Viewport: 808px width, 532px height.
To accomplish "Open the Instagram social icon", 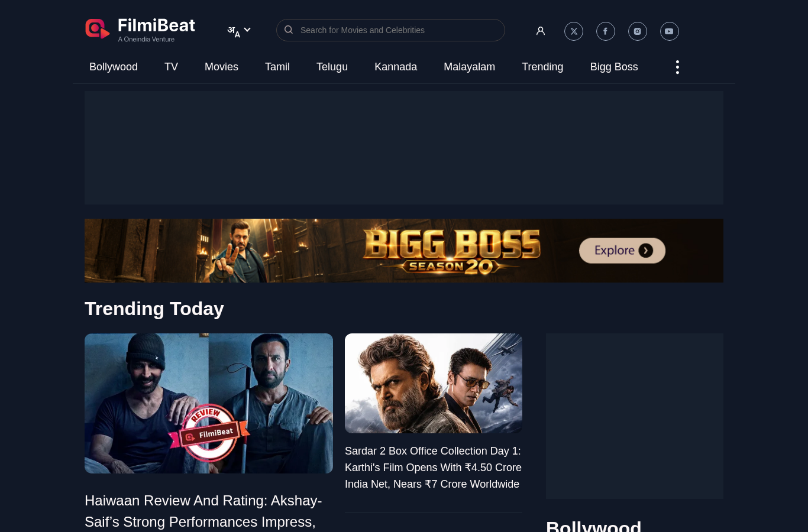I will [x=638, y=31].
